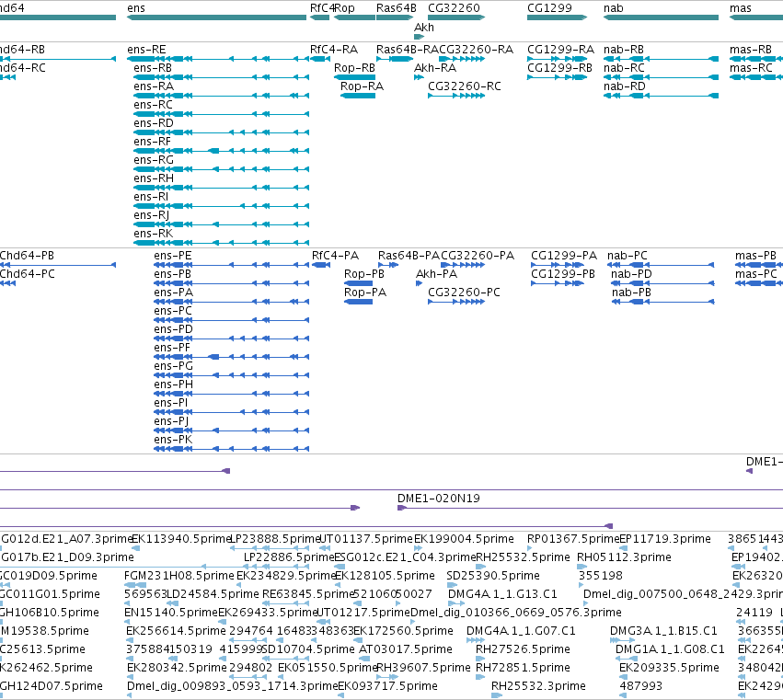Click the Ras64B gene label
The height and width of the screenshot is (700, 783).
(397, 8)
